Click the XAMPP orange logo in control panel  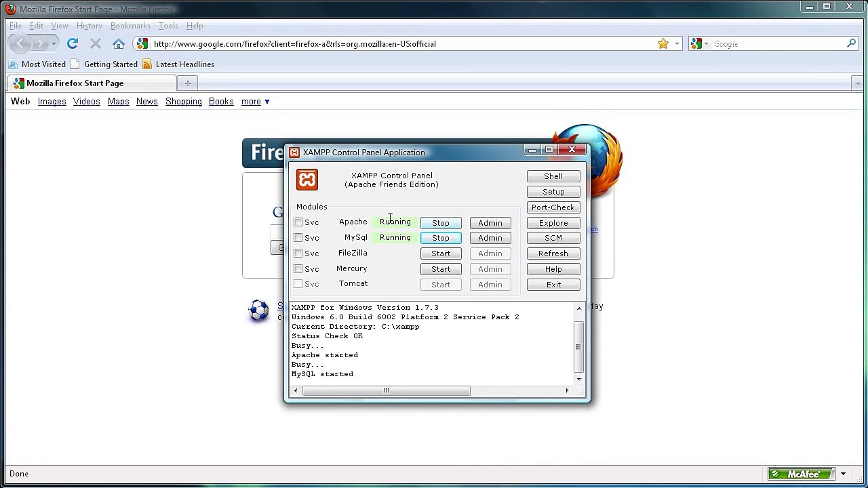coord(307,180)
